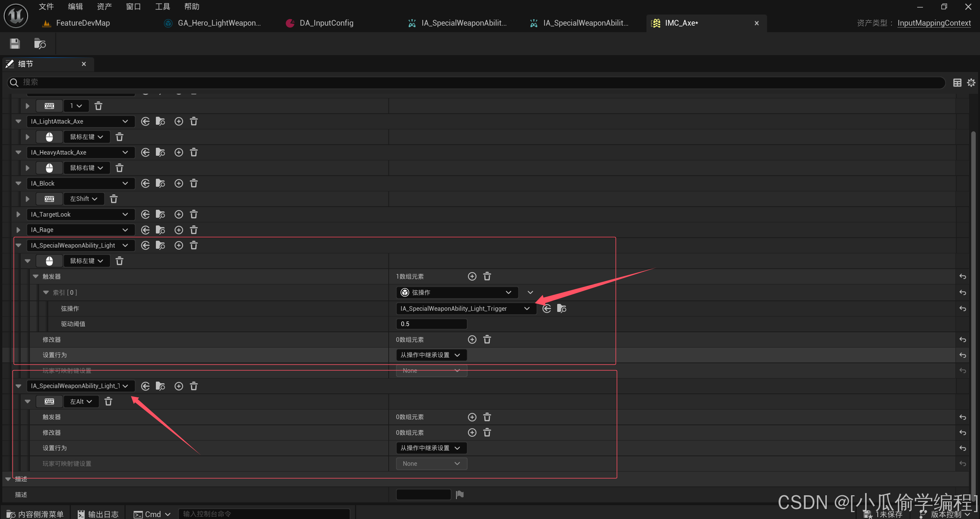Use selected asset for IA_Rage
980x519 pixels.
145,230
